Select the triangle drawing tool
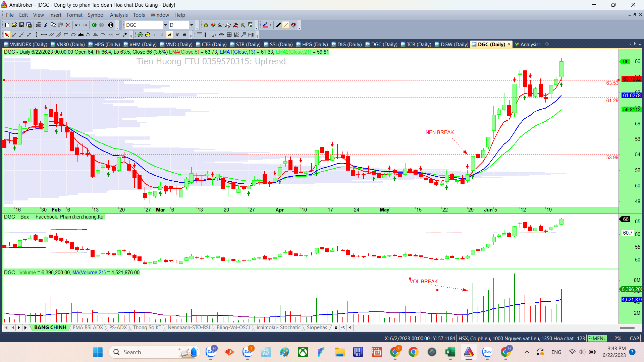This screenshot has width=644, height=362. (88, 35)
